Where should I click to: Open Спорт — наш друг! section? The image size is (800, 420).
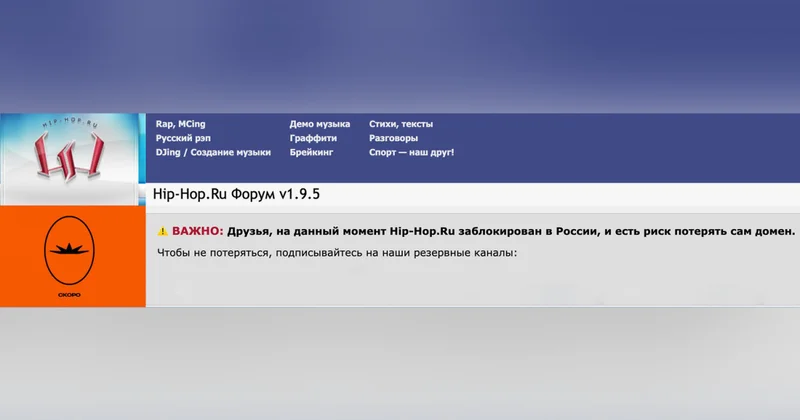411,153
